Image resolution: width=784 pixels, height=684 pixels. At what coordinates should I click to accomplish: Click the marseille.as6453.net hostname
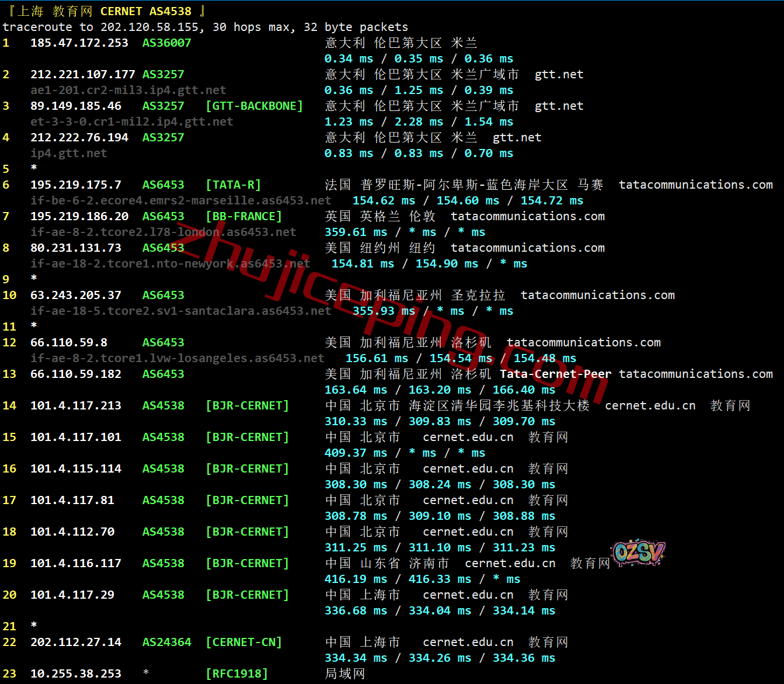(180, 200)
